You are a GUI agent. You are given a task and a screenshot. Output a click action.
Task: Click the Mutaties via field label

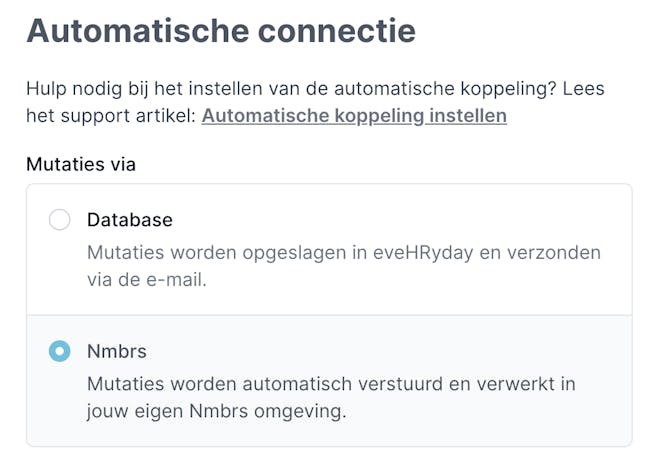pos(81,165)
